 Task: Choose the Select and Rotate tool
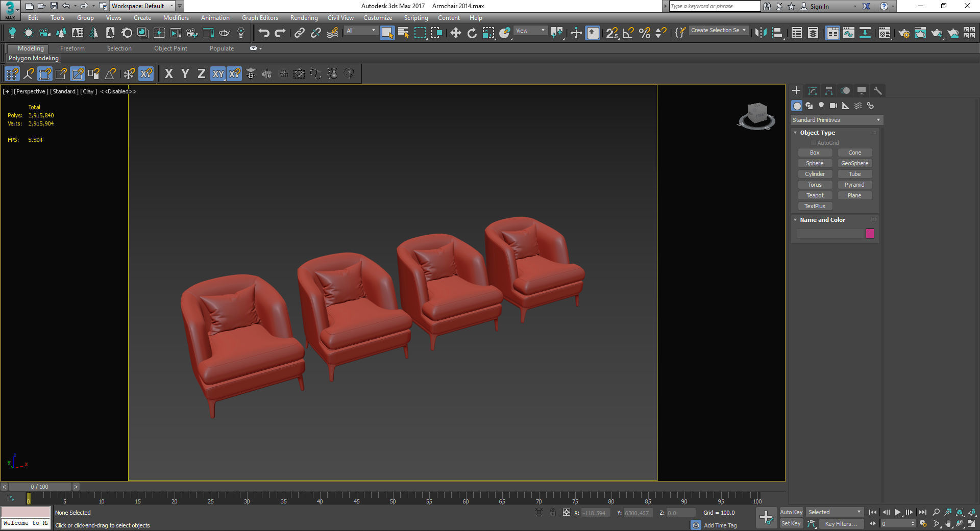point(472,33)
